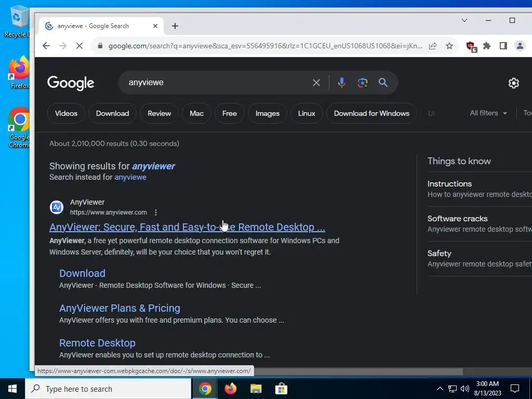The height and width of the screenshot is (399, 532).
Task: Open AnyViewer Plans & Pricing sitelink
Action: click(x=119, y=308)
